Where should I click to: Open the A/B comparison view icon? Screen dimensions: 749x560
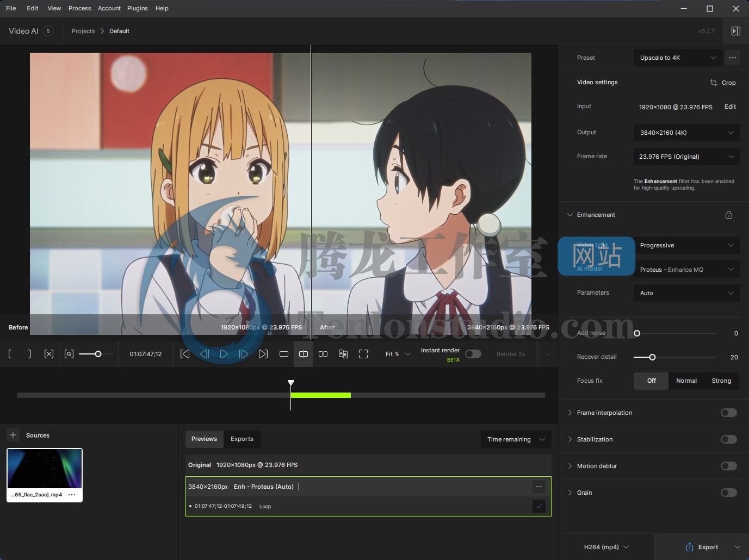(x=343, y=354)
